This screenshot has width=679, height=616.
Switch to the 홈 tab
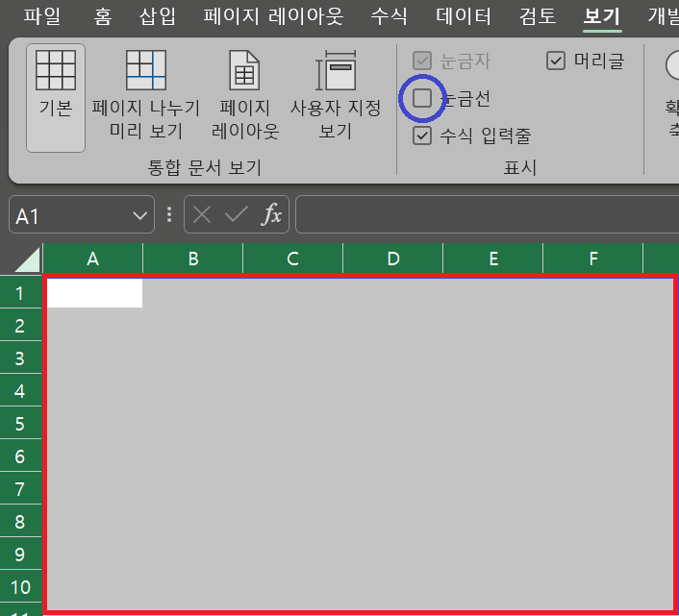(103, 16)
